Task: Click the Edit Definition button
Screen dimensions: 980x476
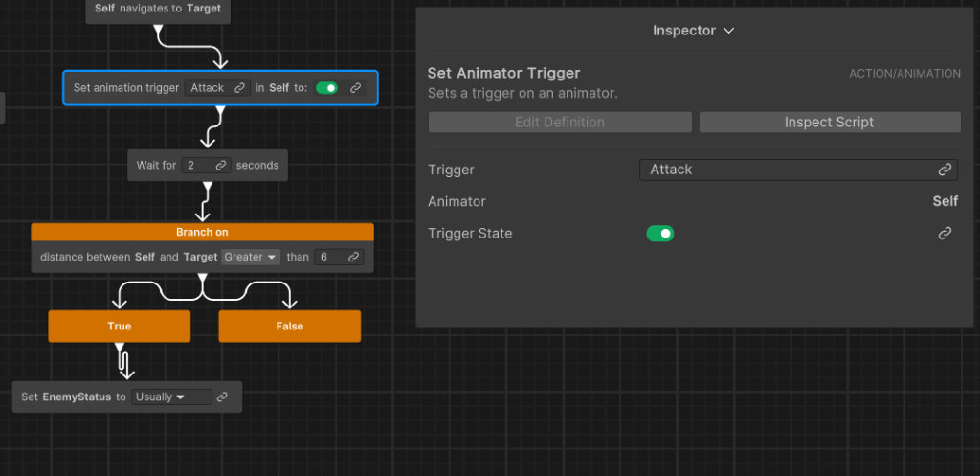Action: click(x=560, y=123)
